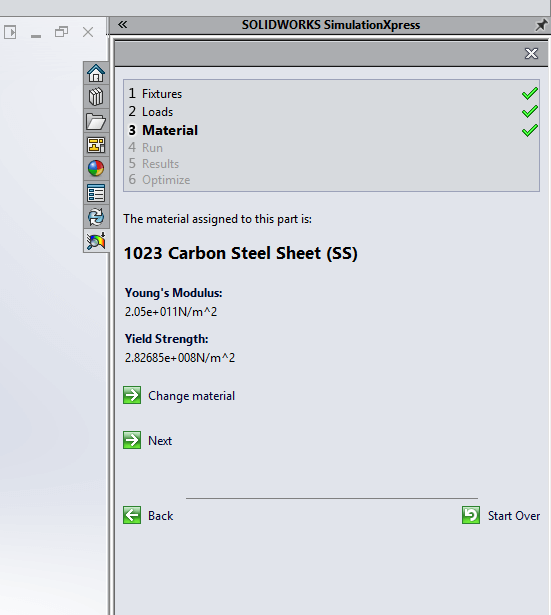
Task: Open the SOLIDWORKS Forum refresh-style tab
Action: click(96, 217)
